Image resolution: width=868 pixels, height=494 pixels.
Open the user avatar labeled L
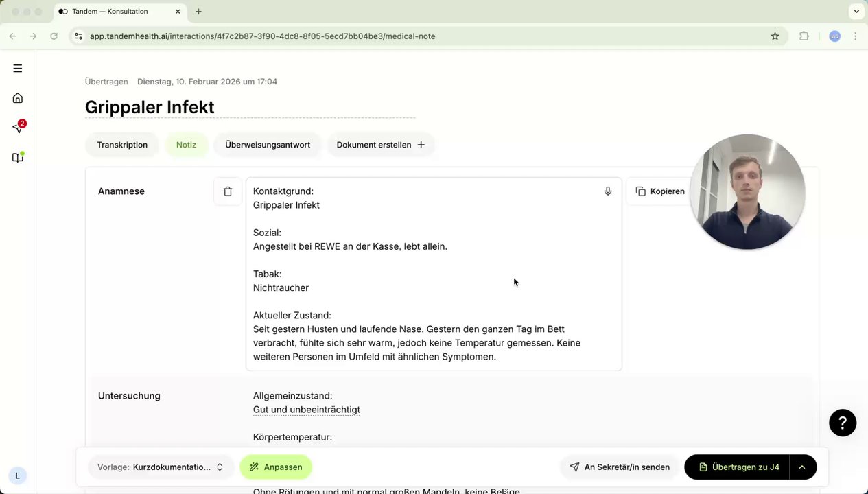[x=18, y=475]
